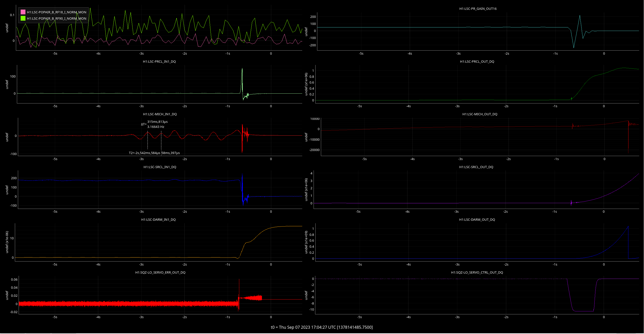Click the green RF90 legend color swatch
Image resolution: width=644 pixels, height=334 pixels.
(23, 18)
